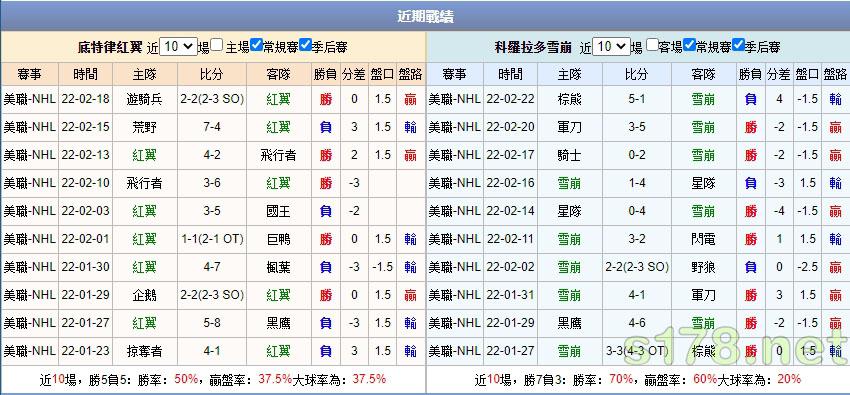Click away team 國王 in 22-02-03 row
This screenshot has height=395, width=850.
279,211
